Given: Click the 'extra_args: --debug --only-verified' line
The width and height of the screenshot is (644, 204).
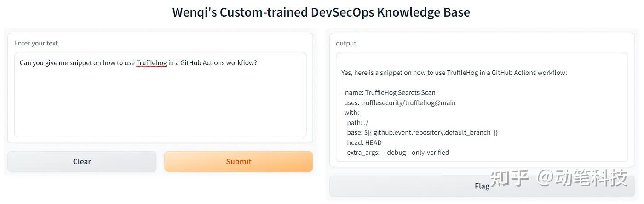Looking at the screenshot, I should pos(398,153).
